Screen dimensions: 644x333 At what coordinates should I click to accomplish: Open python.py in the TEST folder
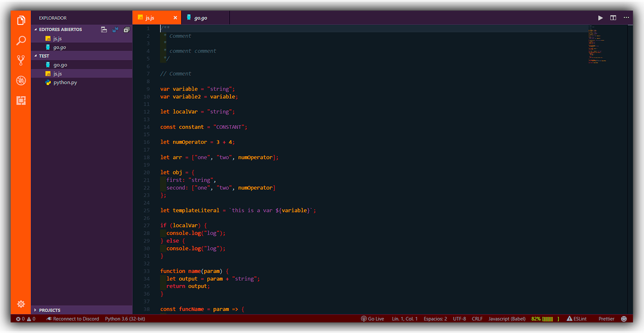click(82, 82)
